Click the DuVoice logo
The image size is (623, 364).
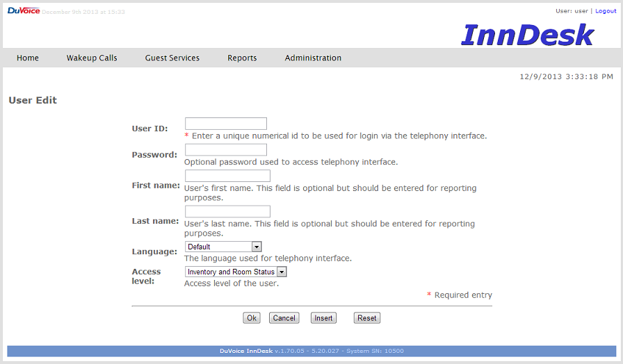pyautogui.click(x=24, y=10)
